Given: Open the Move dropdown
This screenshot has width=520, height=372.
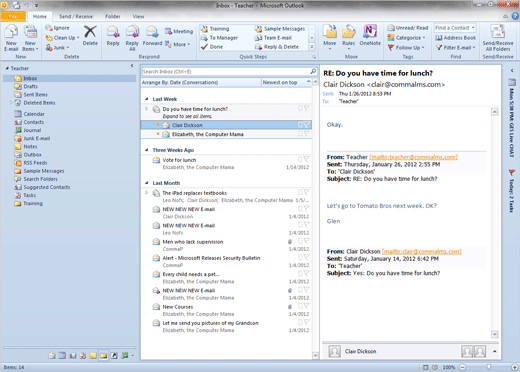Looking at the screenshot, I should point(329,38).
